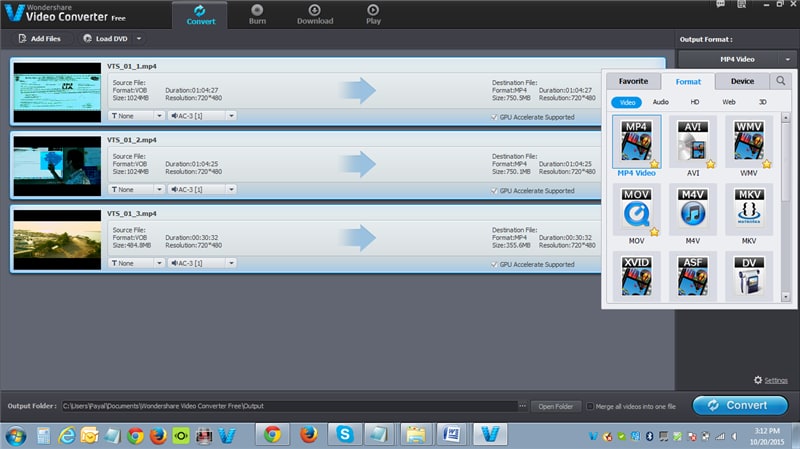Open the pinned Firefox icon in quick launch
The width and height of the screenshot is (800, 449).
point(158,436)
